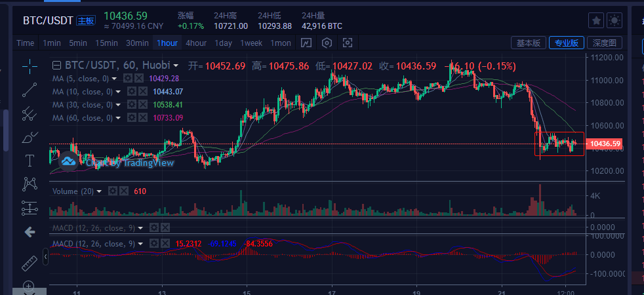Add BTC/USDT to favorites with star
Image resolution: width=644 pixels, height=295 pixels.
596,20
